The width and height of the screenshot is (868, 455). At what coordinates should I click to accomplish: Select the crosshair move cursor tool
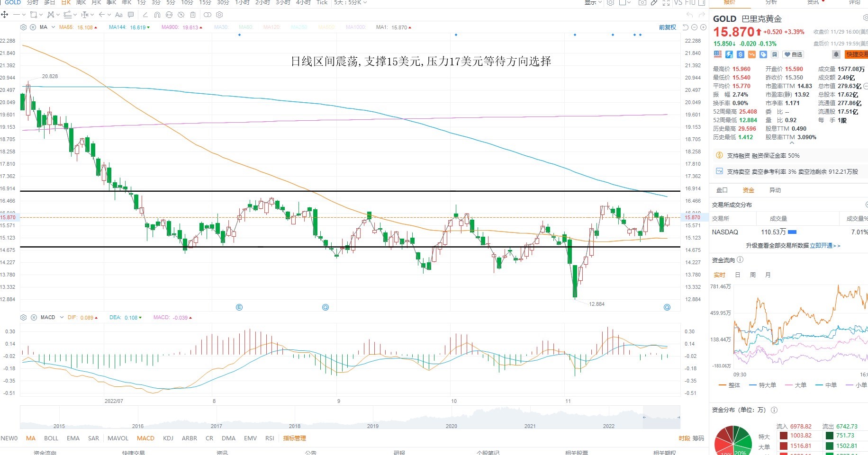pos(4,15)
